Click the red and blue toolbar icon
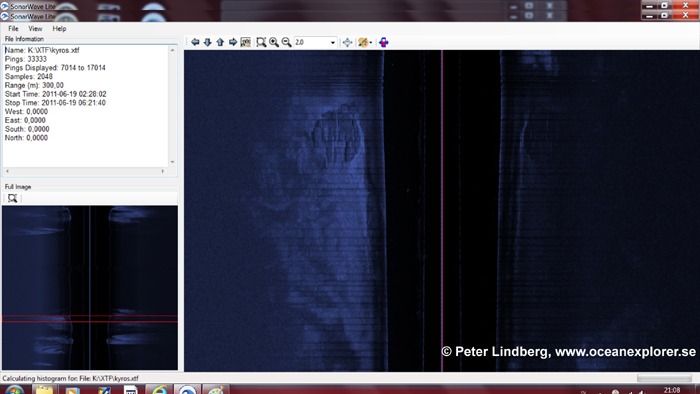Image resolution: width=700 pixels, height=394 pixels. (383, 42)
